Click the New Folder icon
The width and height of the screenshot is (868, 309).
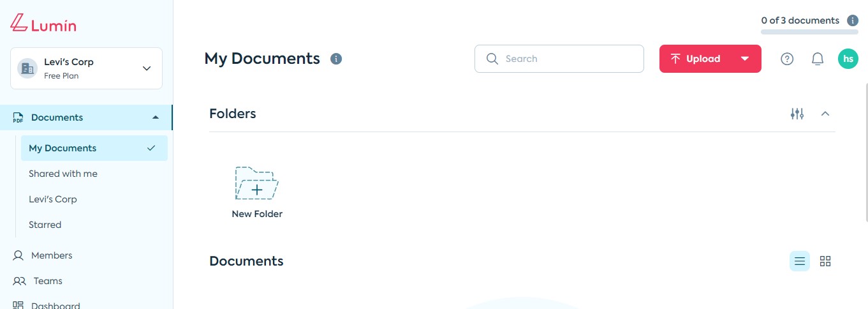256,184
